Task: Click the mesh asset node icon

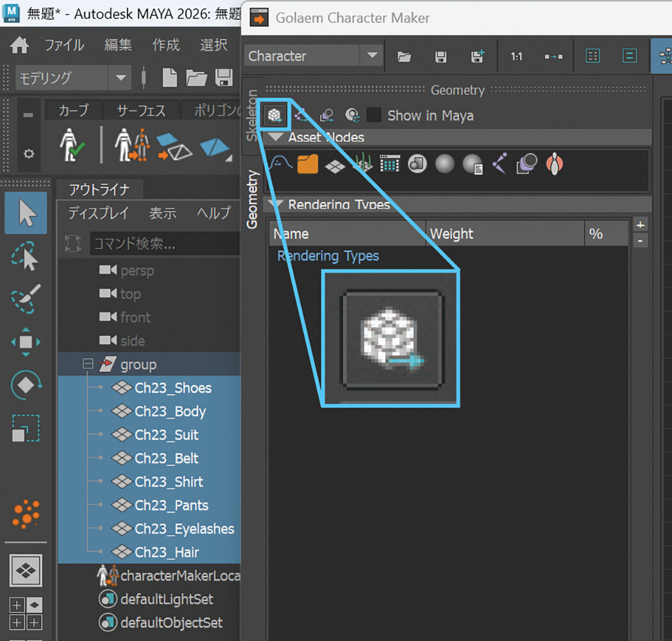Action: tap(335, 166)
